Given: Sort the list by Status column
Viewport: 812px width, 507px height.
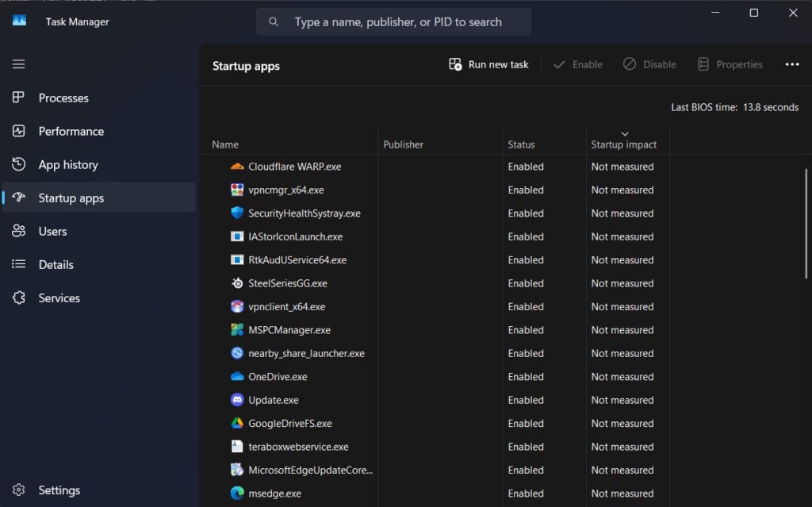Looking at the screenshot, I should click(x=521, y=144).
